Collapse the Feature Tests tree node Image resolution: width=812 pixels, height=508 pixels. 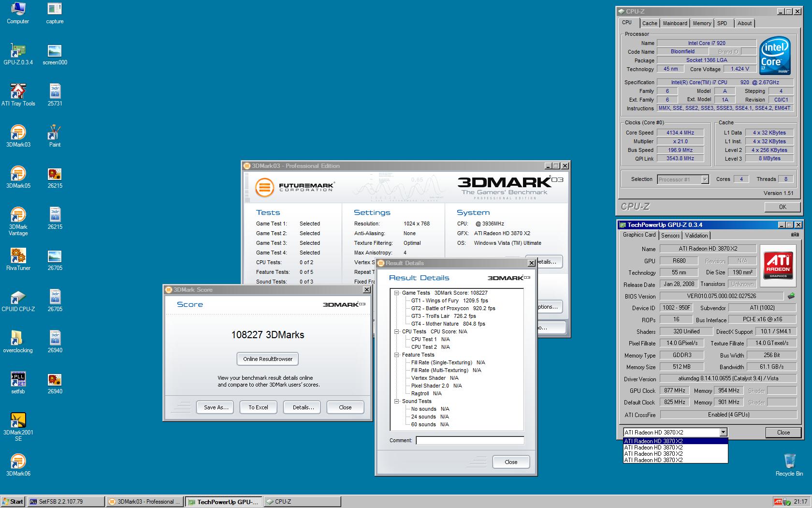pyautogui.click(x=396, y=355)
